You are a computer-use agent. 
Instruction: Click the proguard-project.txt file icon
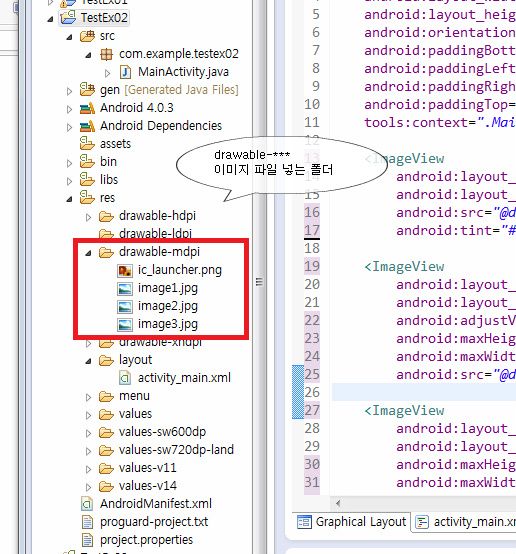pos(87,522)
